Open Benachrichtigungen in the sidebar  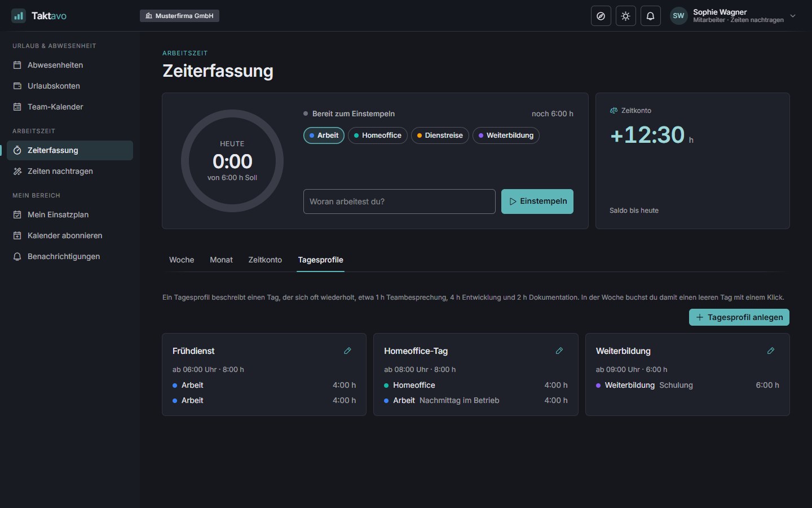point(70,256)
